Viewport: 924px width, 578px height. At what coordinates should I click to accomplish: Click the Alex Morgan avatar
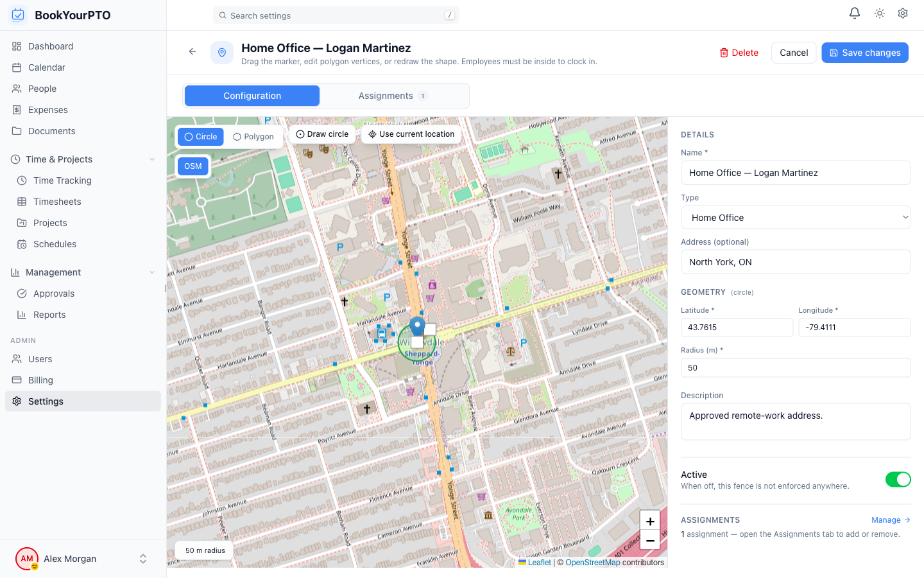point(27,559)
